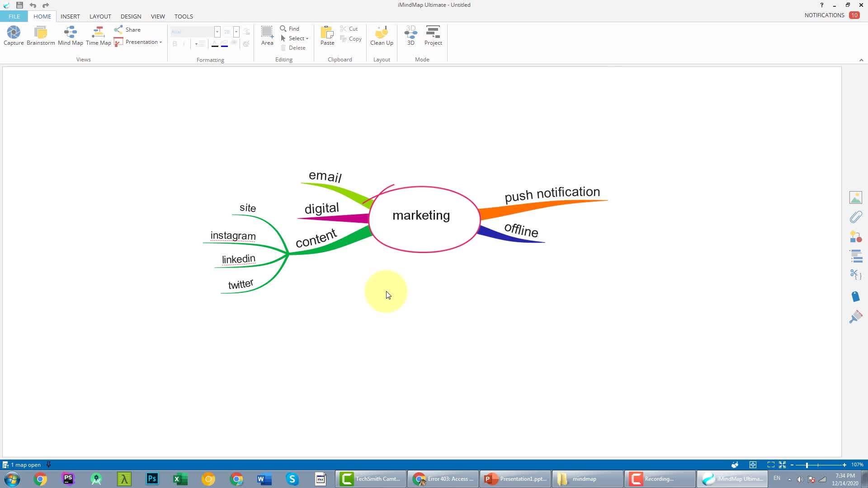The width and height of the screenshot is (868, 488).
Task: Select the content branch label
Action: pyautogui.click(x=316, y=238)
